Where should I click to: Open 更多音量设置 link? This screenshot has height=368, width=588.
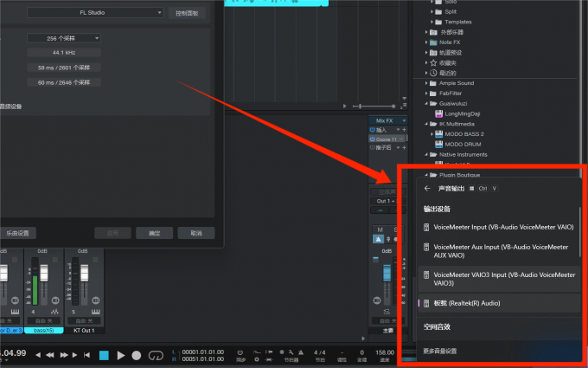pyautogui.click(x=440, y=352)
